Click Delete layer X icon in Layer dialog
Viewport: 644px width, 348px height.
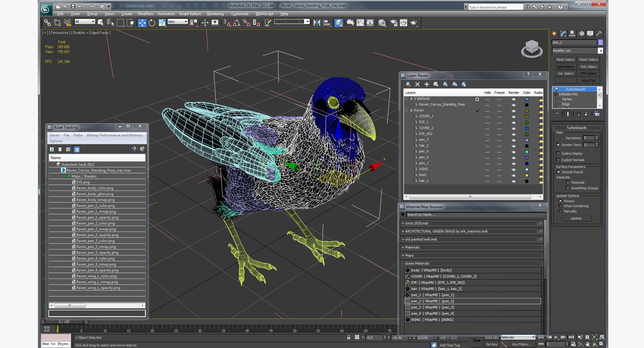pyautogui.click(x=417, y=84)
